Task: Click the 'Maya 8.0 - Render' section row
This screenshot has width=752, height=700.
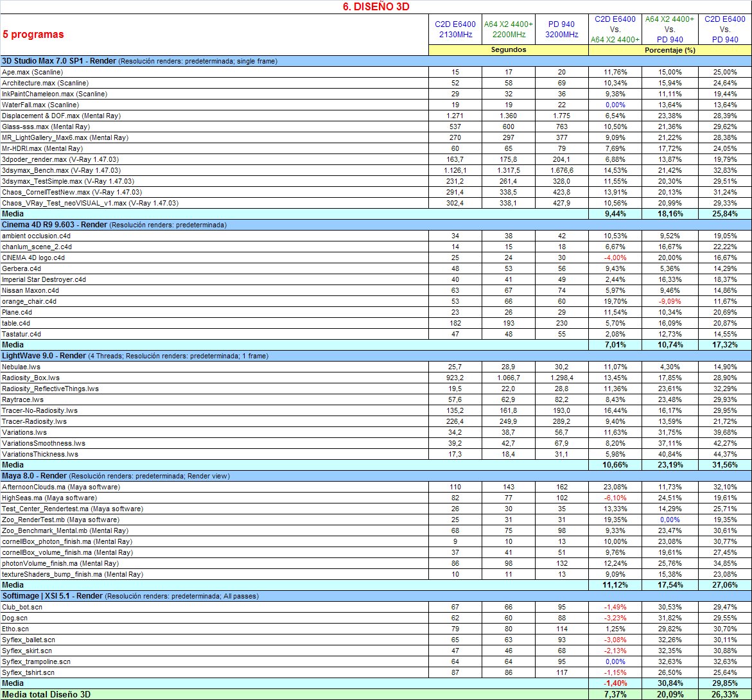Action: (x=376, y=476)
